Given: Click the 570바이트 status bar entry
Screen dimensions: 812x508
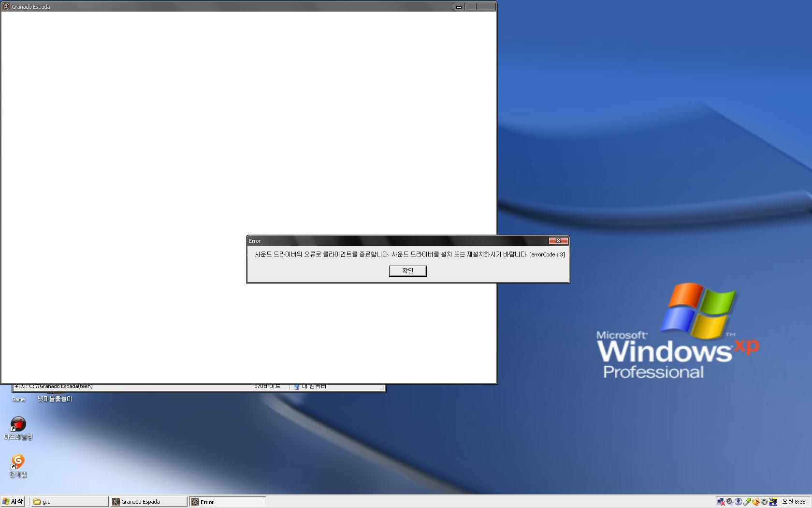Looking at the screenshot, I should (x=267, y=387).
